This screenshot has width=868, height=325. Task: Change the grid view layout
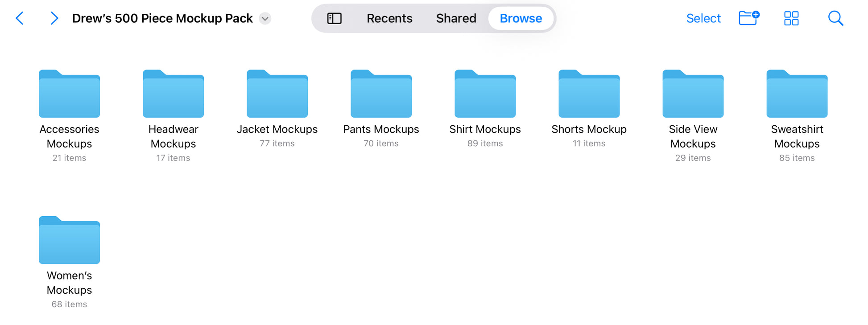pos(791,18)
